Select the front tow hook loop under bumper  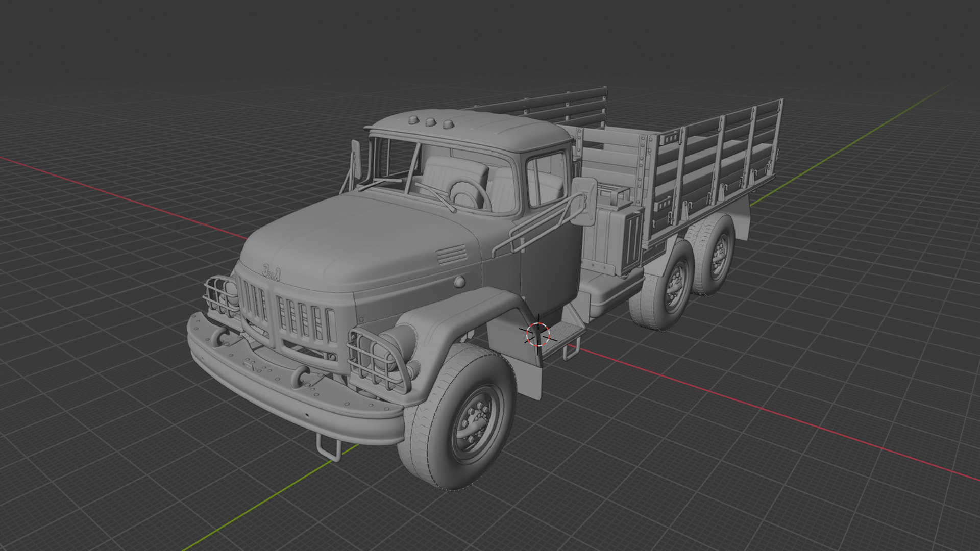coord(329,447)
